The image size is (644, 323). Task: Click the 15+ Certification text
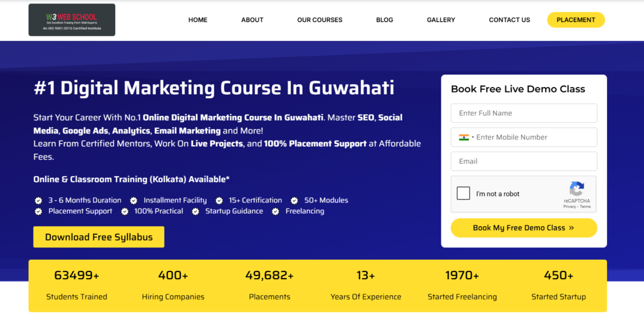[x=255, y=200]
